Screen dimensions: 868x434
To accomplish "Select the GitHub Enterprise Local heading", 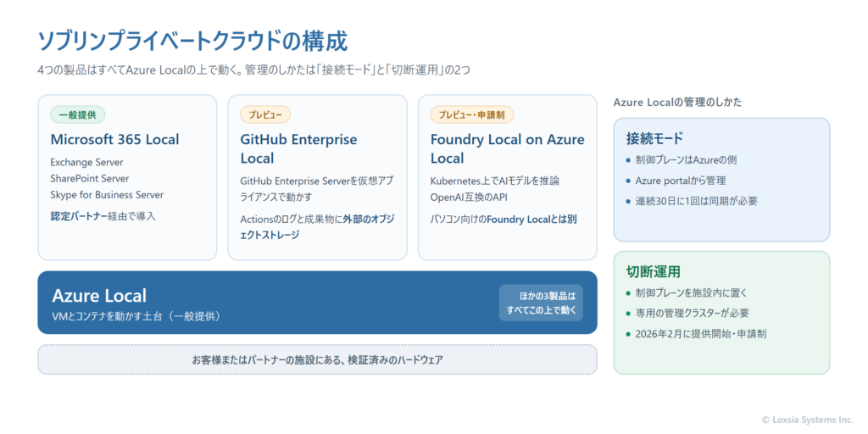I will click(298, 149).
